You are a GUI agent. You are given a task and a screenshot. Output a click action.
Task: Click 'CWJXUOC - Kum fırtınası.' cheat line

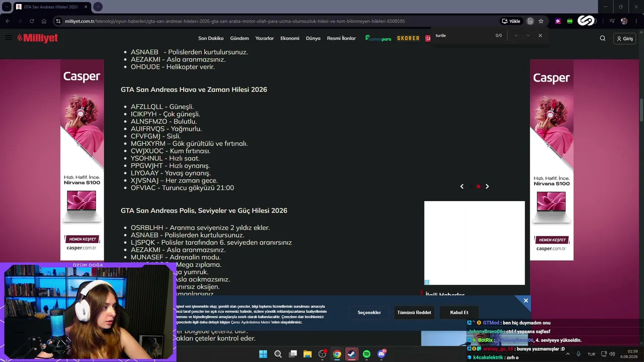[x=171, y=151]
